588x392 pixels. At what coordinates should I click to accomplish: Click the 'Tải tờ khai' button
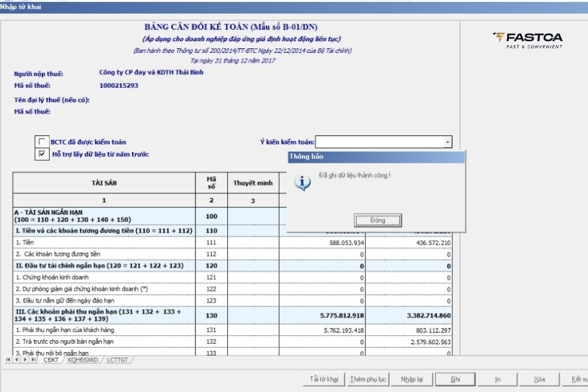(324, 379)
